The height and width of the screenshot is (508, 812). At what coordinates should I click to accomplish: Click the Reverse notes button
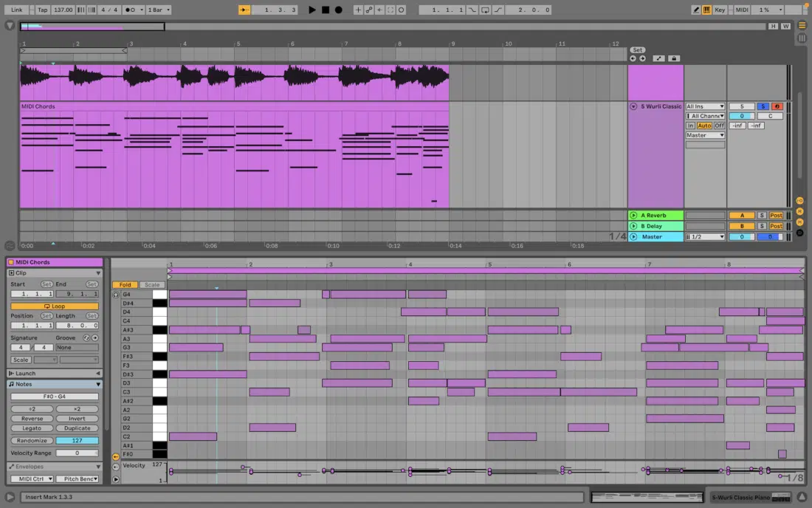pos(32,419)
